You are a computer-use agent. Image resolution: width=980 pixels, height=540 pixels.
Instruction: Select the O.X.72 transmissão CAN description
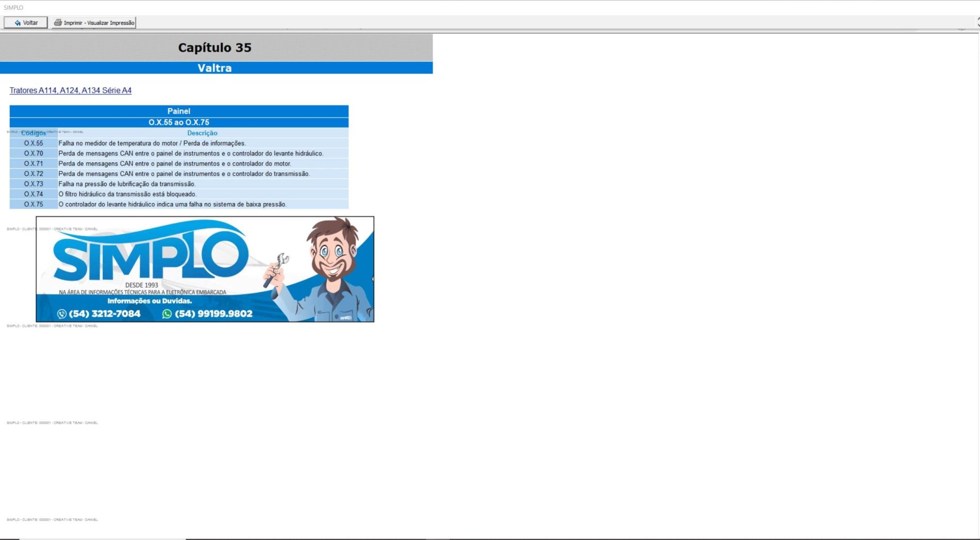(184, 174)
